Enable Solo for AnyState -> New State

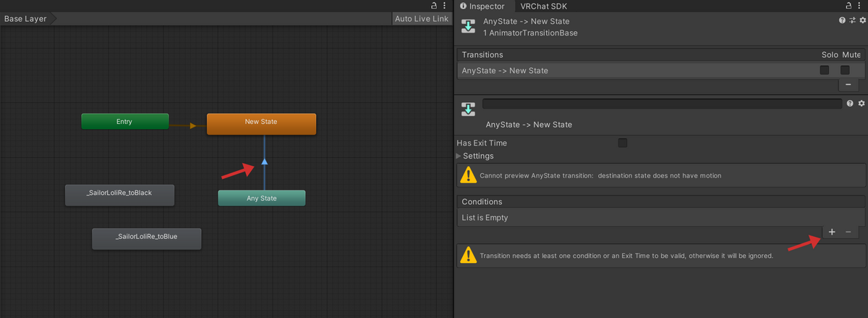(x=825, y=70)
